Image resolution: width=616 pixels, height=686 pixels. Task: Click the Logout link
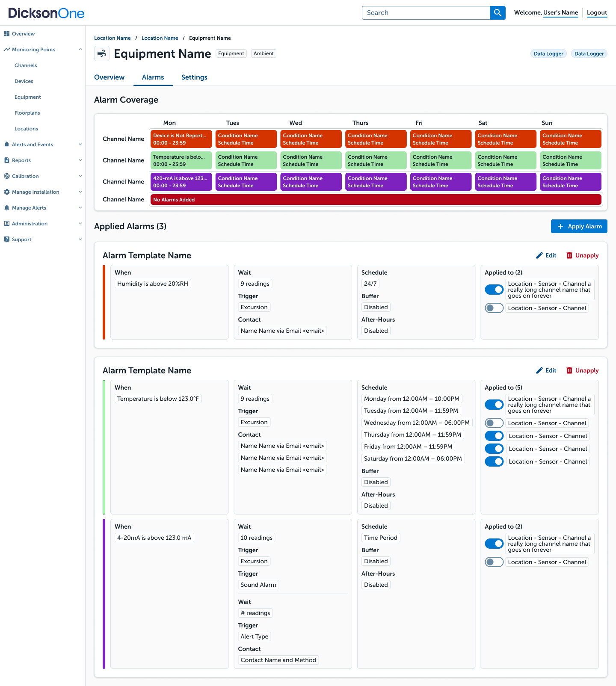(597, 13)
